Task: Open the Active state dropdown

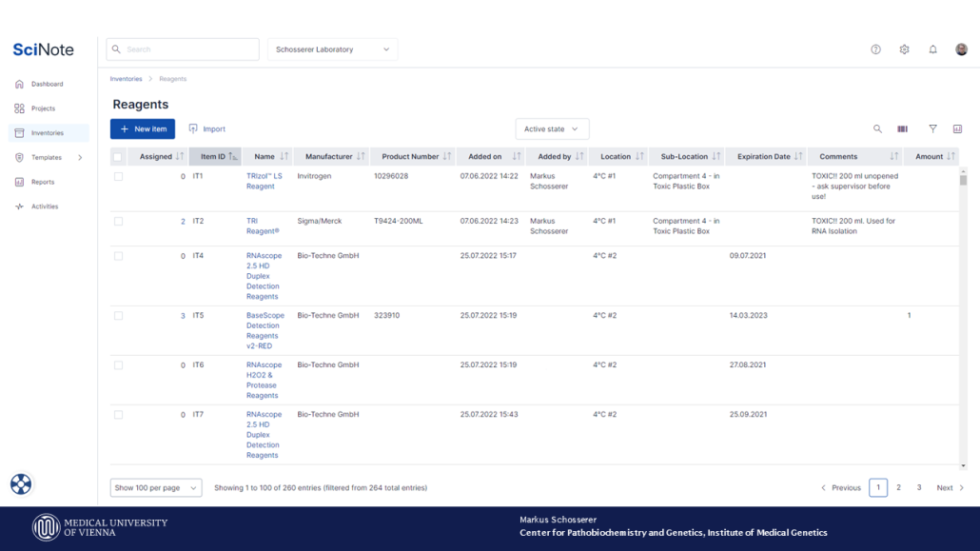Action: [x=550, y=128]
